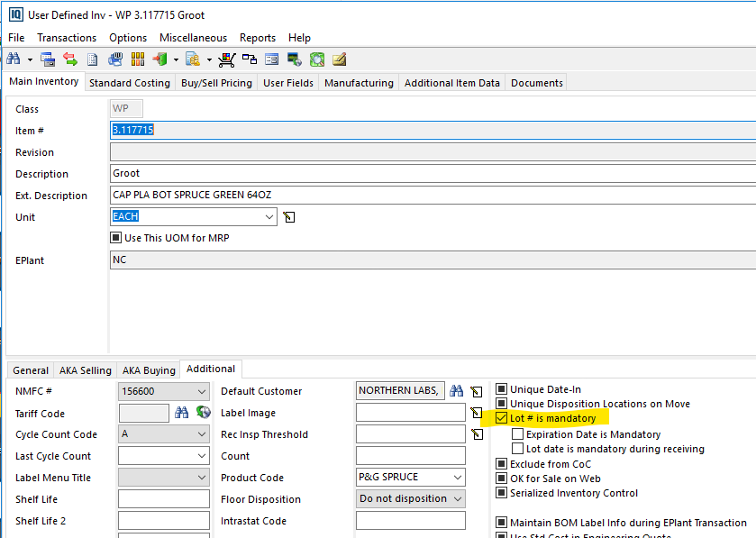The width and height of the screenshot is (756, 538).
Task: Toggle Unique Disposition Locations on Move checkbox
Action: point(501,404)
